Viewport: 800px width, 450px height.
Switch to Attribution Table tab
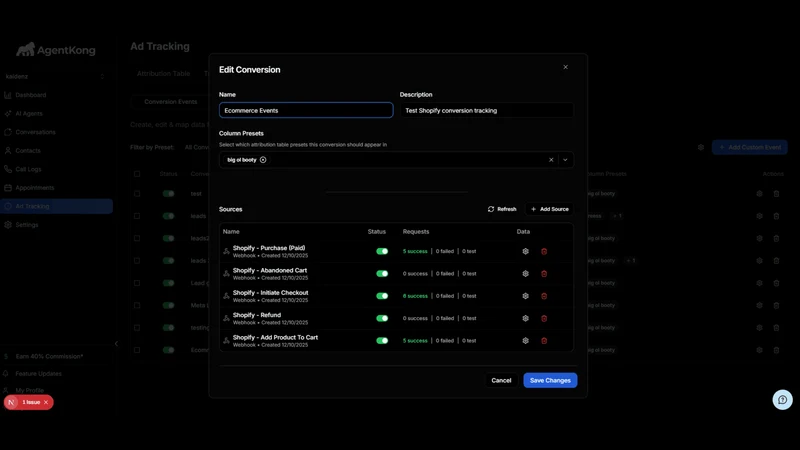(163, 73)
